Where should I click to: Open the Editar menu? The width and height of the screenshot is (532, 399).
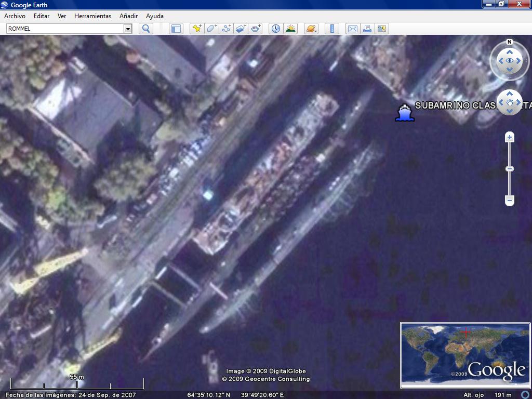click(x=42, y=16)
